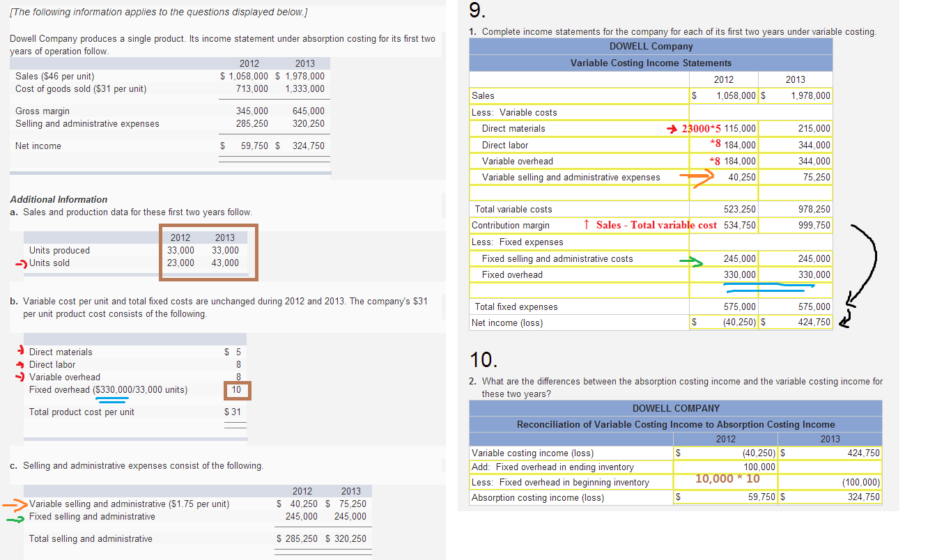This screenshot has width=944, height=560.
Task: Select the 2013 Fixed overhead cell 330,000
Action: (x=796, y=274)
